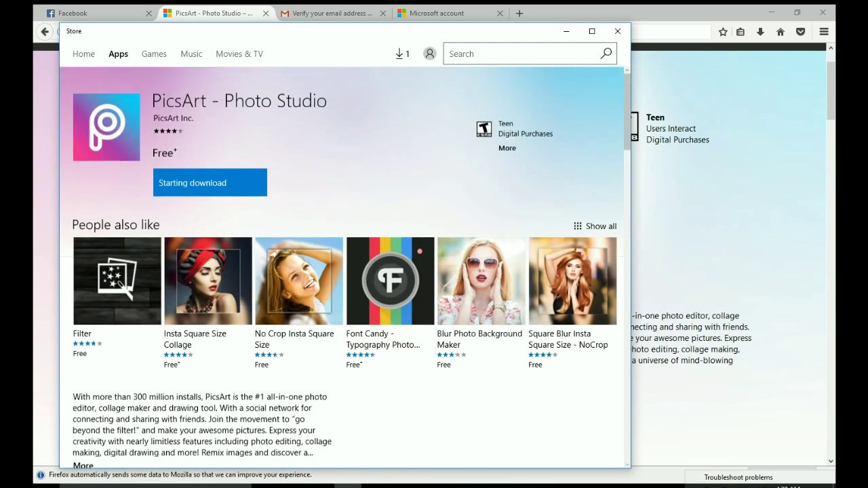Image resolution: width=868 pixels, height=488 pixels.
Task: Open No Crop Insta Square Size thumbnail
Action: pos(299,281)
